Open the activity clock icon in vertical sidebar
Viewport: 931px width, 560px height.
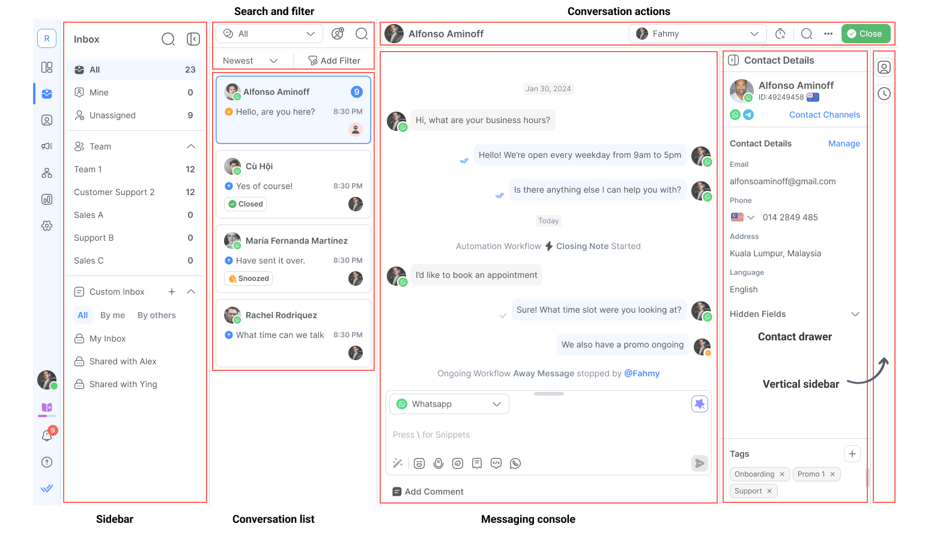[884, 94]
